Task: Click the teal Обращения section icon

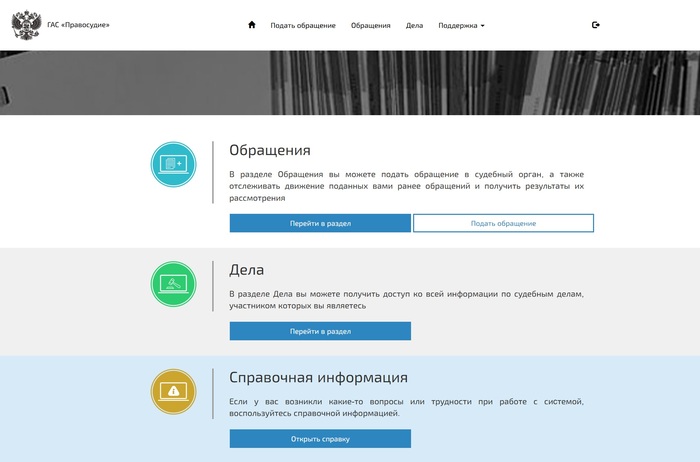Action: point(173,164)
